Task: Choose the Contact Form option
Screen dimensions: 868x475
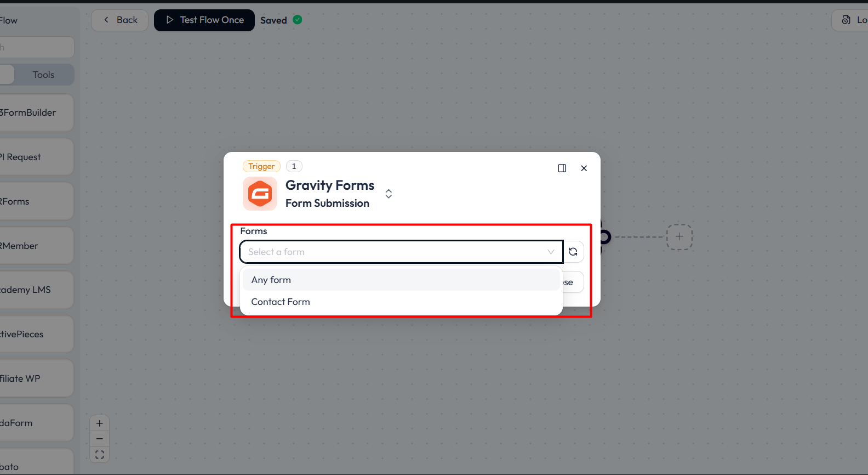Action: 401,302
